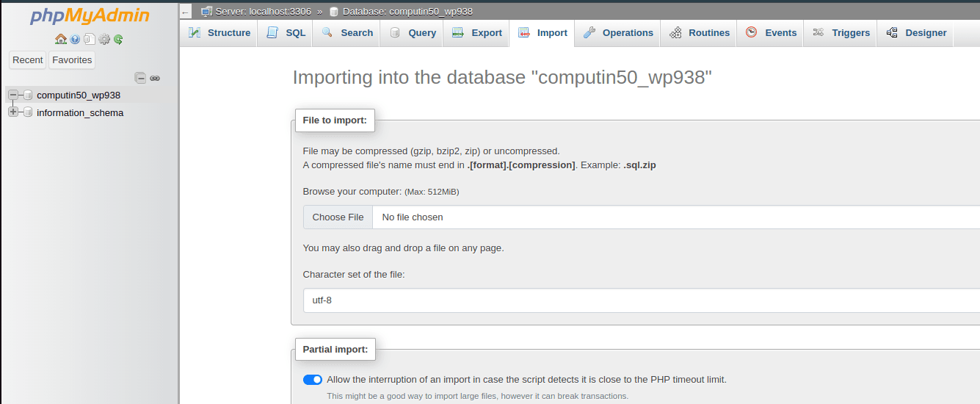Viewport: 980px width, 404px height.
Task: Reload navigation panel with green refresh icon
Action: (x=118, y=39)
